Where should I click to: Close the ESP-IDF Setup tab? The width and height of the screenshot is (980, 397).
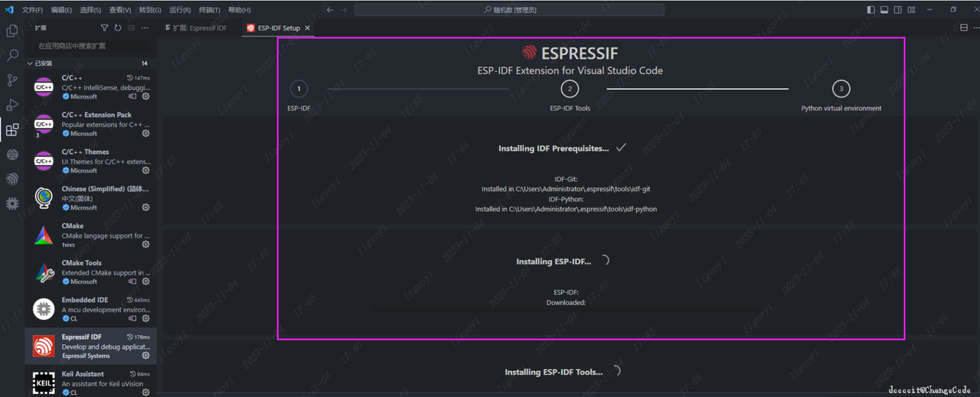point(308,28)
